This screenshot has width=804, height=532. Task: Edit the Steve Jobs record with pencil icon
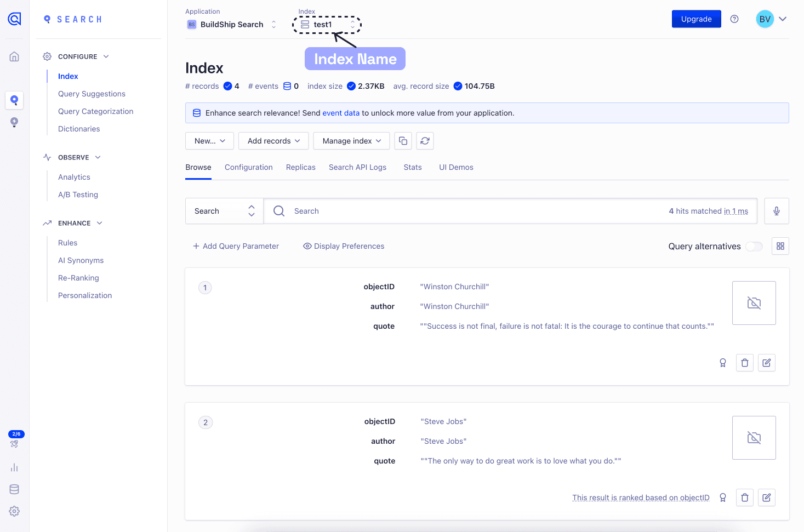(x=766, y=497)
